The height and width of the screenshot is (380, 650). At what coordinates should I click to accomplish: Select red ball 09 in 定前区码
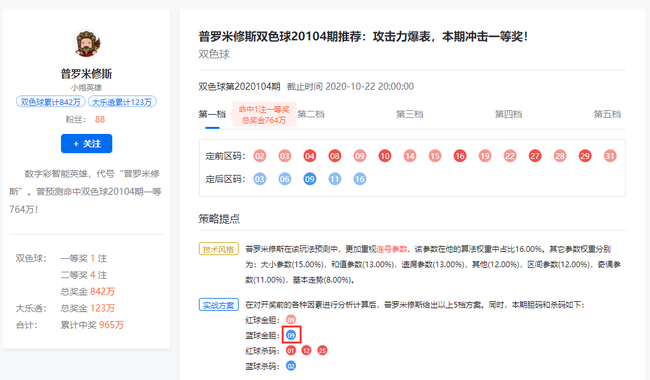point(360,156)
